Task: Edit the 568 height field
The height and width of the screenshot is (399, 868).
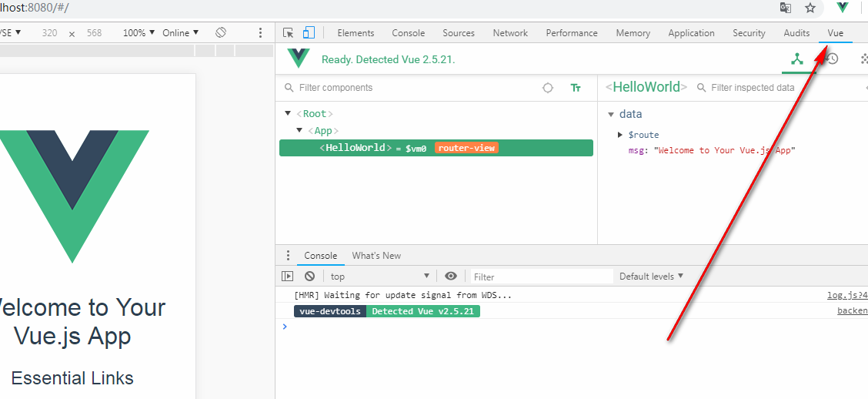Action: pyautogui.click(x=94, y=32)
